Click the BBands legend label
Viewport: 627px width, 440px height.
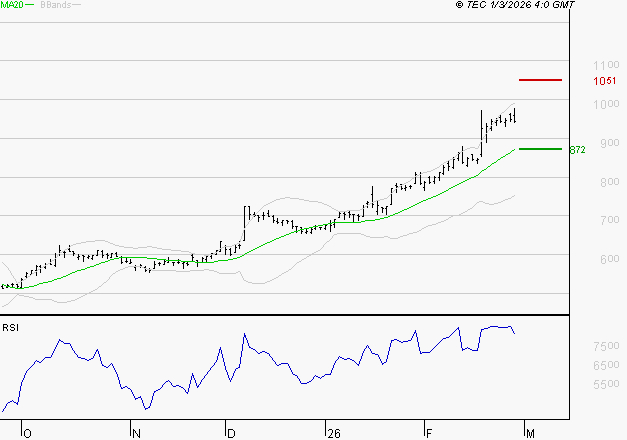[55, 5]
